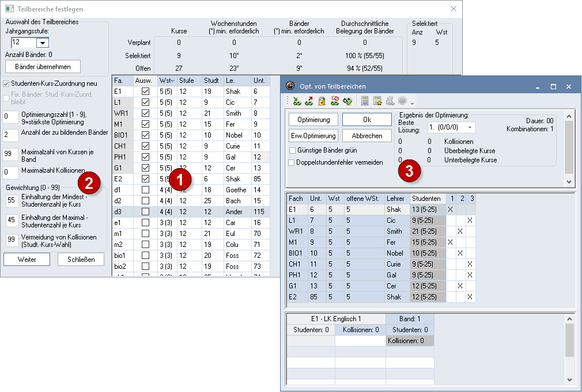Viewport: 582px width, 392px height.
Task: Click the Erw.Optimierung button
Action: (x=313, y=136)
